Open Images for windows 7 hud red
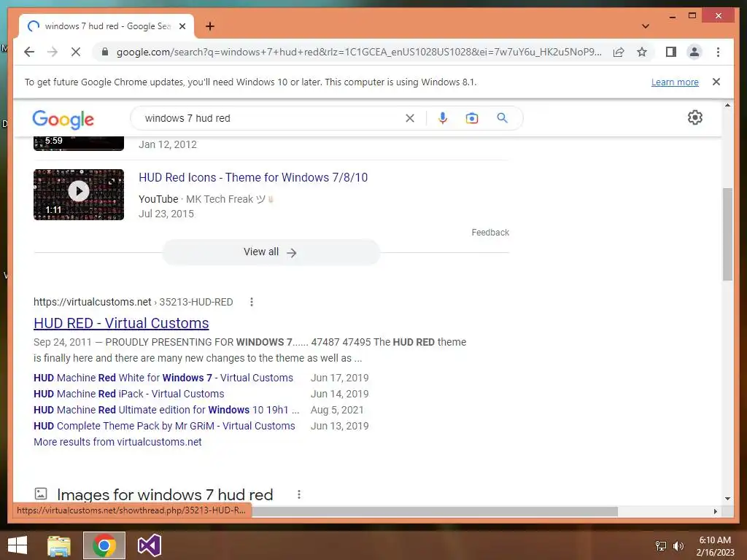The width and height of the screenshot is (747, 560). coord(165,494)
